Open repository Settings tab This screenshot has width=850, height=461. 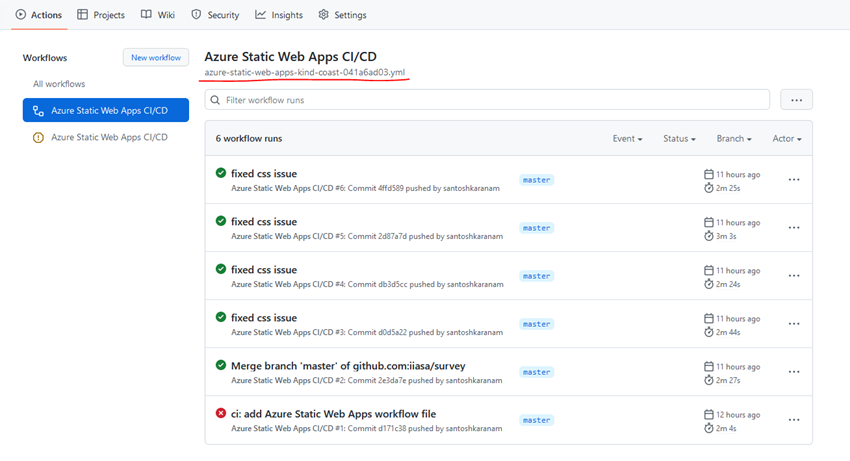(342, 15)
